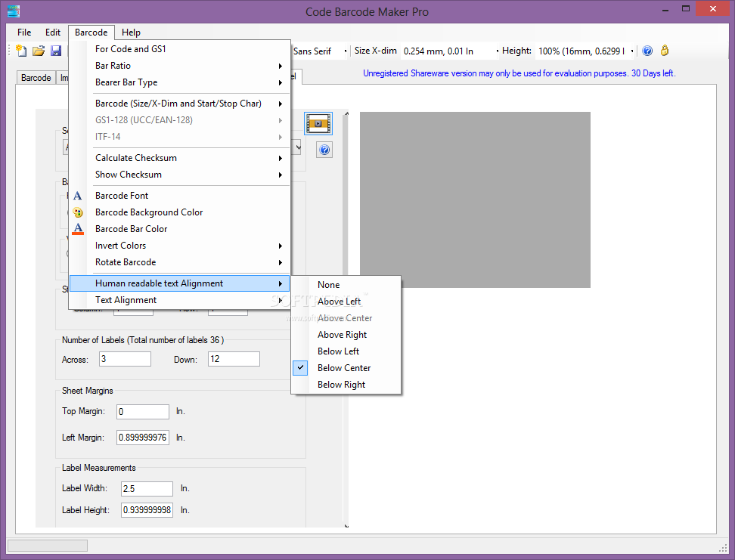Image resolution: width=735 pixels, height=560 pixels.
Task: Select Above Right alignment option
Action: 346,335
